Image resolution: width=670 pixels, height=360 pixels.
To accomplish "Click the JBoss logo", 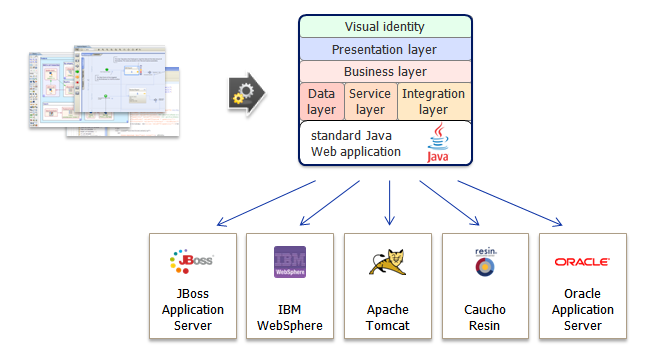I will tap(191, 261).
